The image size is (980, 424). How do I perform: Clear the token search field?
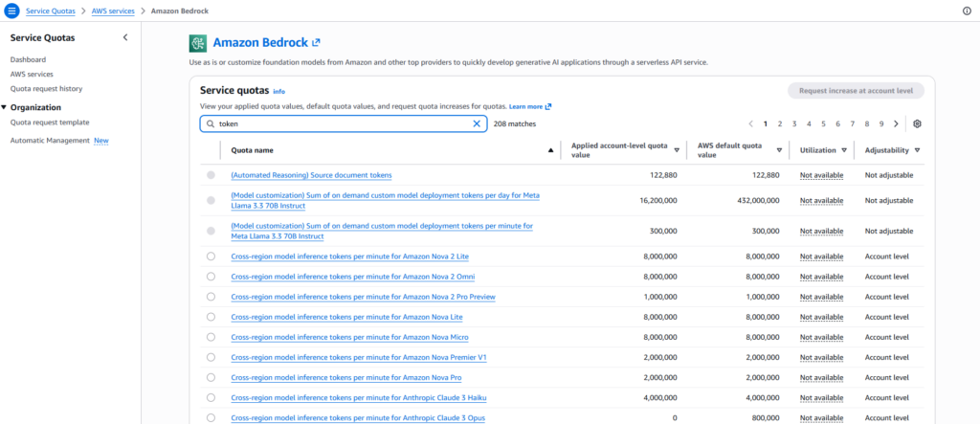(x=477, y=123)
